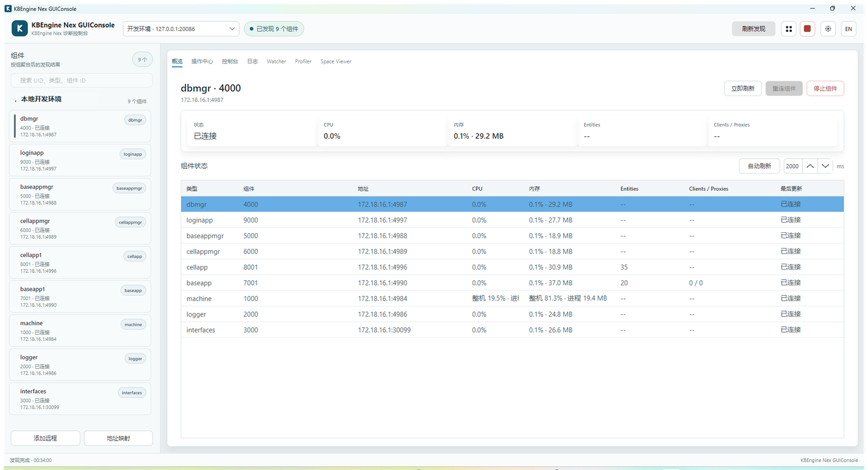This screenshot has height=470, width=868.
Task: Switch to the 操作中心 tab
Action: pyautogui.click(x=202, y=61)
